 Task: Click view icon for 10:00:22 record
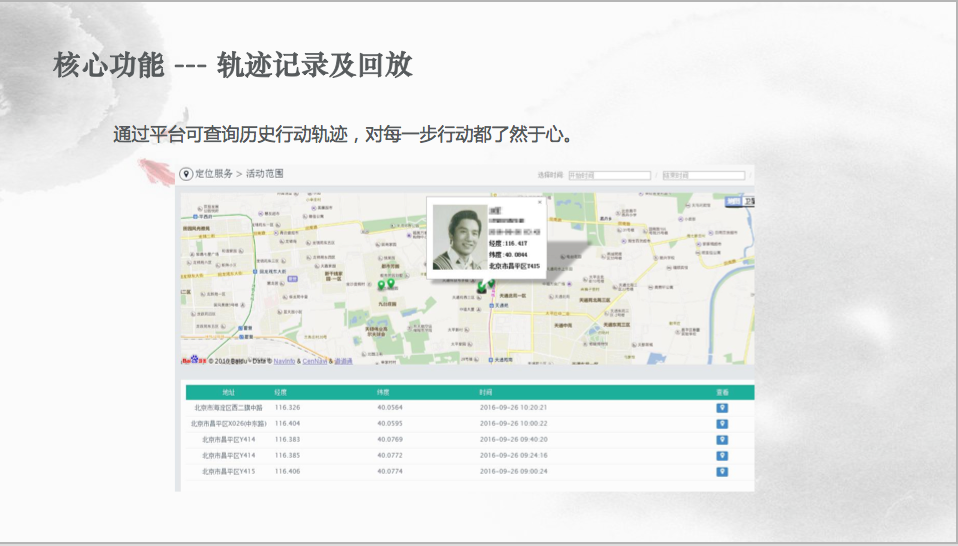[x=722, y=424]
